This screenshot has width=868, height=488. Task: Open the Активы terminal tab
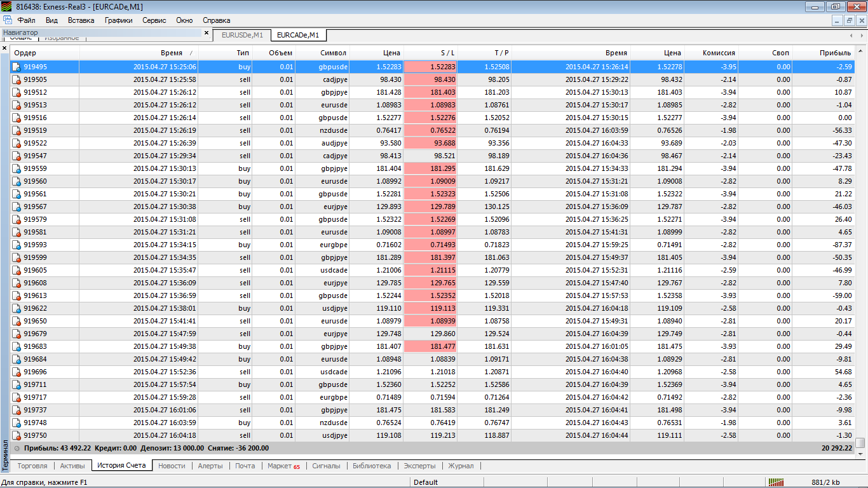point(72,466)
